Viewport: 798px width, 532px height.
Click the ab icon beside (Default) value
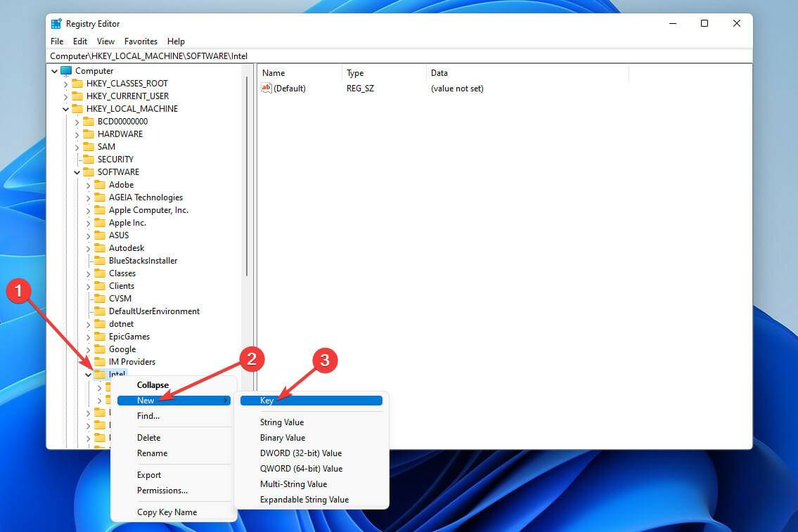(266, 88)
